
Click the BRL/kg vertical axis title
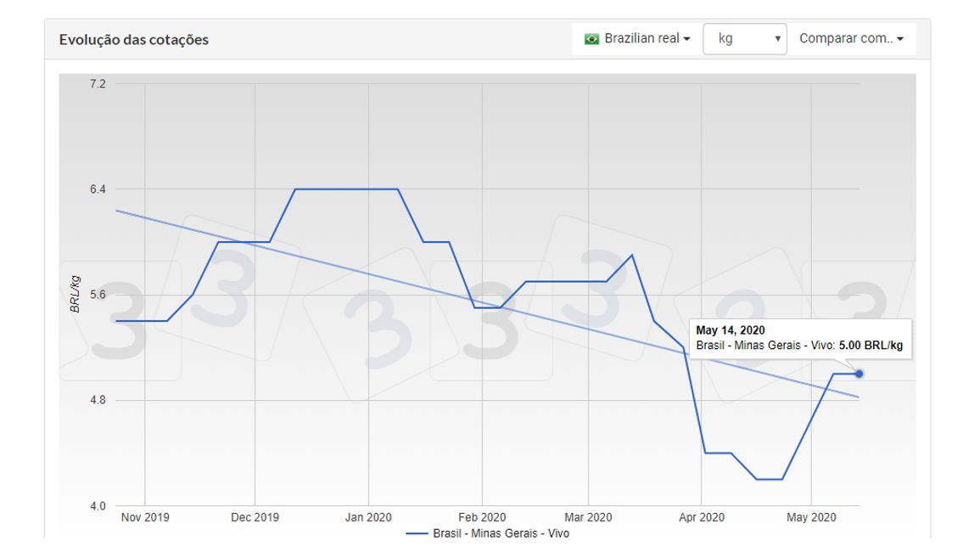point(76,294)
